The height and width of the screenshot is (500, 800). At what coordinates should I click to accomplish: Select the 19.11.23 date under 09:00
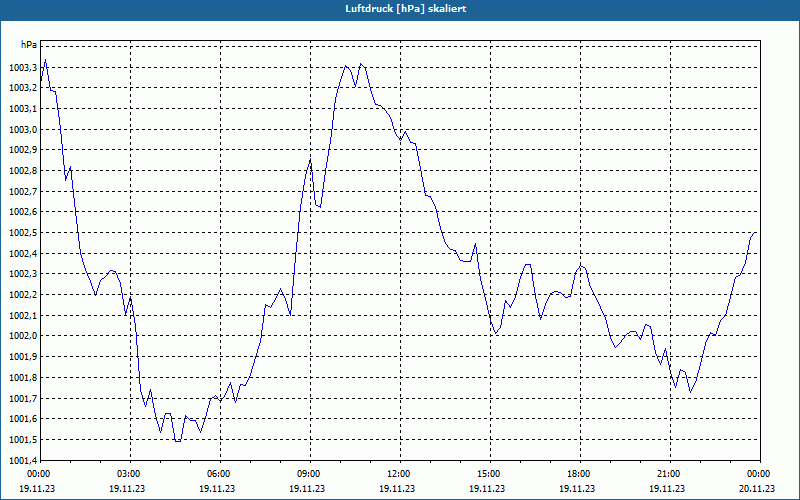tap(307, 488)
